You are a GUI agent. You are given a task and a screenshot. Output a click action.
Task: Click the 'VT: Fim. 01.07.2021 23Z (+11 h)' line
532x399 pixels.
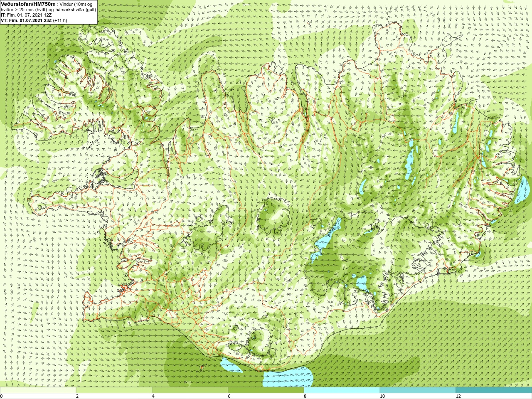[x=34, y=20]
